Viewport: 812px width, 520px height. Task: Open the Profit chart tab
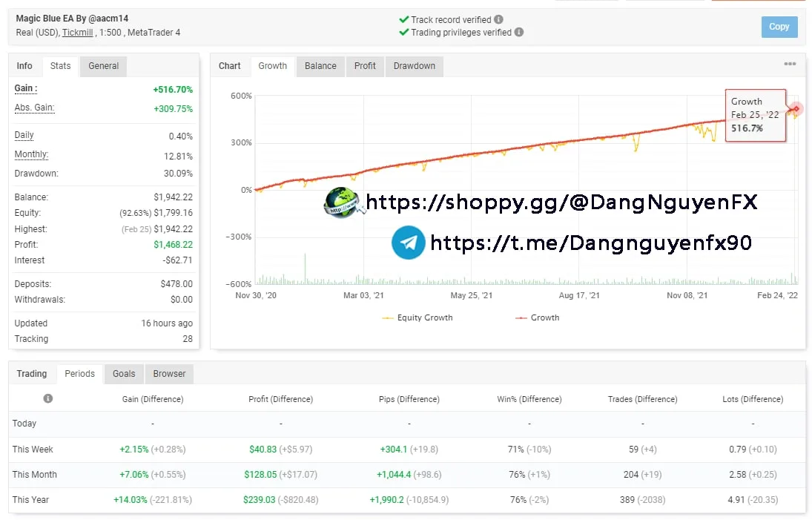365,66
